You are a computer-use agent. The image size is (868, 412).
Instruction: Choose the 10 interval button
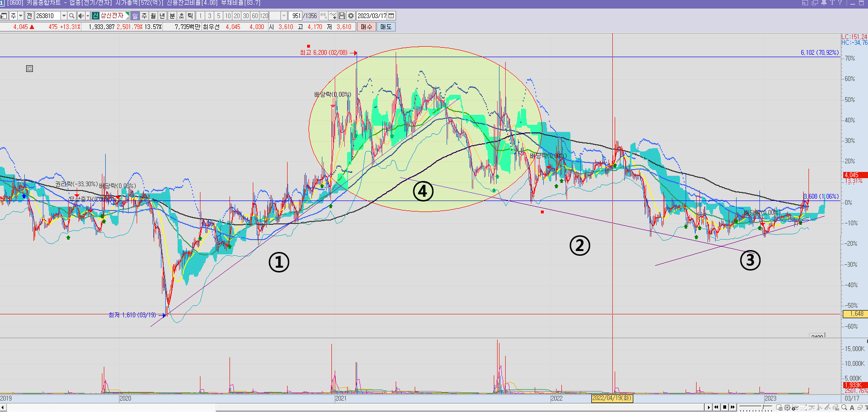pyautogui.click(x=228, y=16)
